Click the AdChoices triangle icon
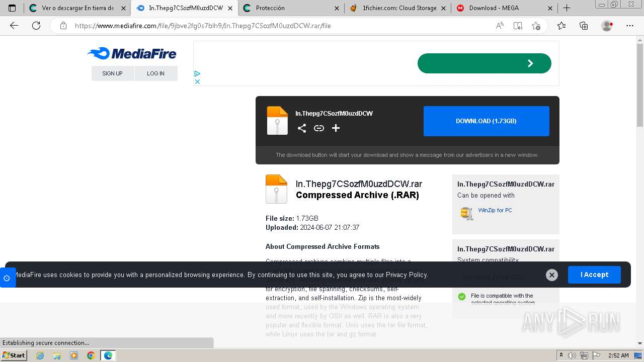This screenshot has width=644, height=362. point(198,74)
